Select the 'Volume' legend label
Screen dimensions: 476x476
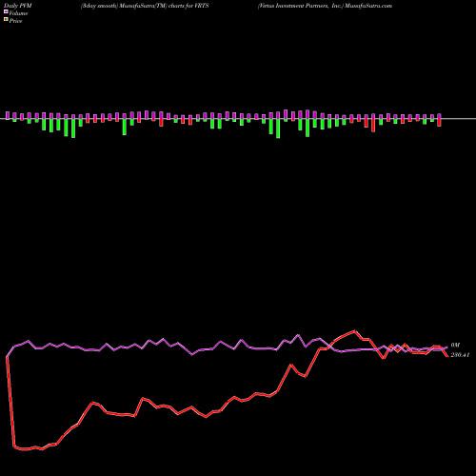tap(18, 13)
